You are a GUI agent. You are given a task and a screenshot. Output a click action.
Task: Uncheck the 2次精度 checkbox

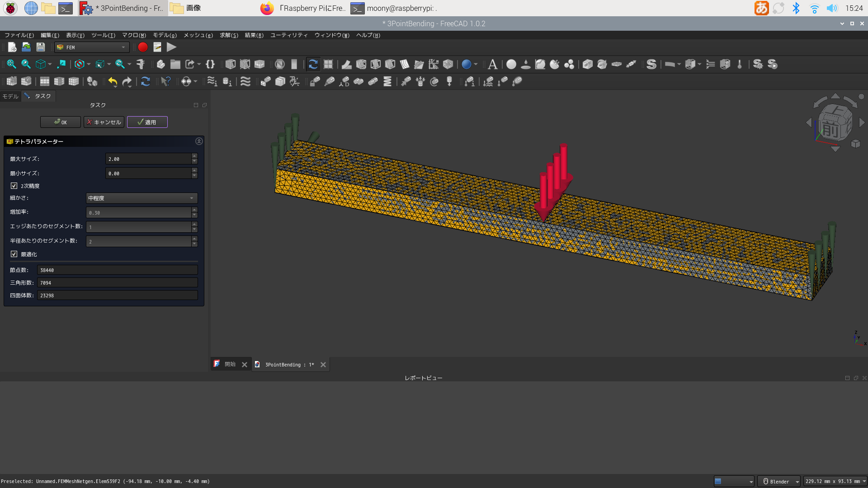[14, 186]
